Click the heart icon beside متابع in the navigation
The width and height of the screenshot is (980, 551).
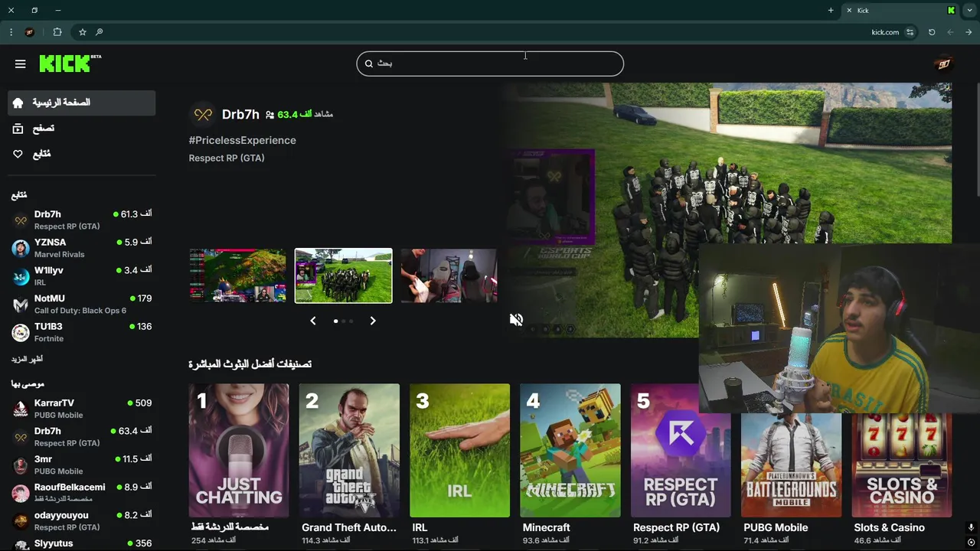18,154
